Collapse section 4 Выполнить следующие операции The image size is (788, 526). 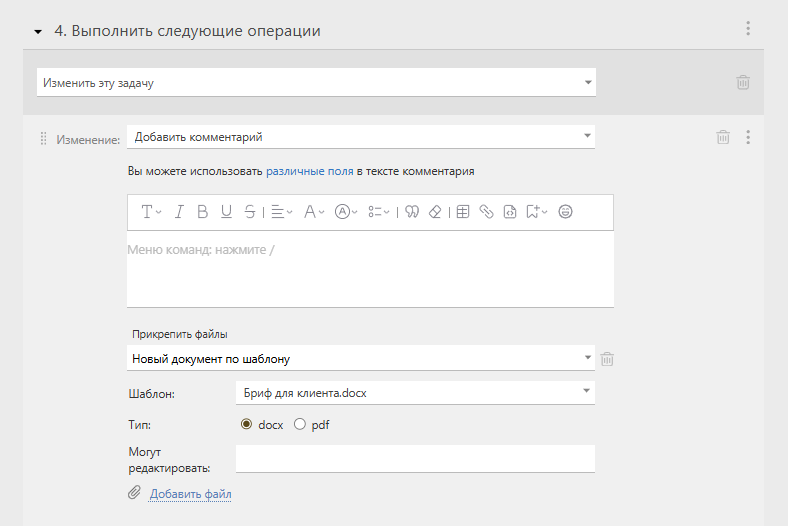coord(38,32)
